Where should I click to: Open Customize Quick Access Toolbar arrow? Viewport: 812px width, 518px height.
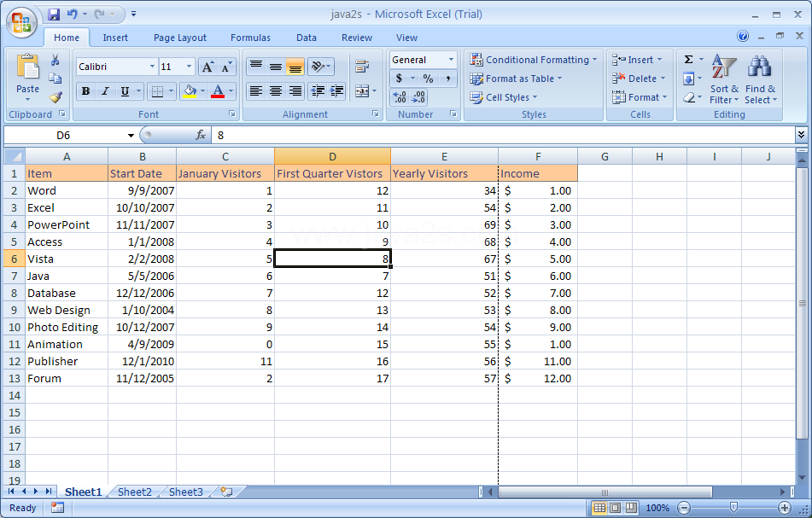(x=133, y=14)
